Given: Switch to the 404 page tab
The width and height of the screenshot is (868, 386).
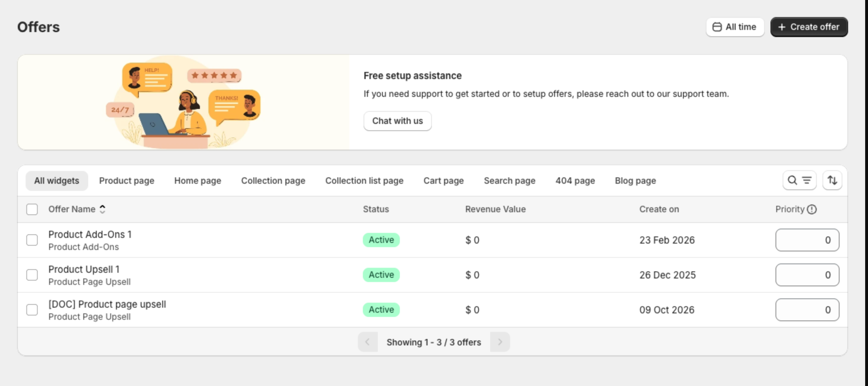Looking at the screenshot, I should (x=575, y=181).
